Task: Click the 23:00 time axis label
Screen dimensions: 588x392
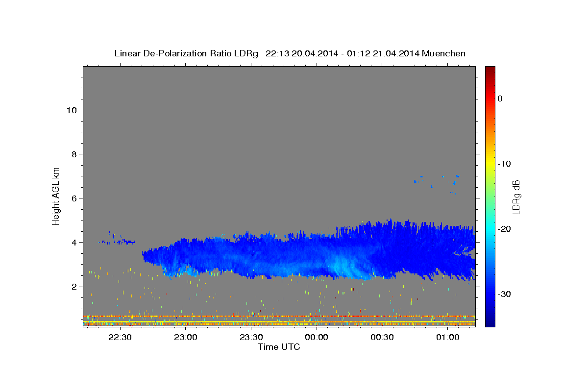Action: (185, 337)
